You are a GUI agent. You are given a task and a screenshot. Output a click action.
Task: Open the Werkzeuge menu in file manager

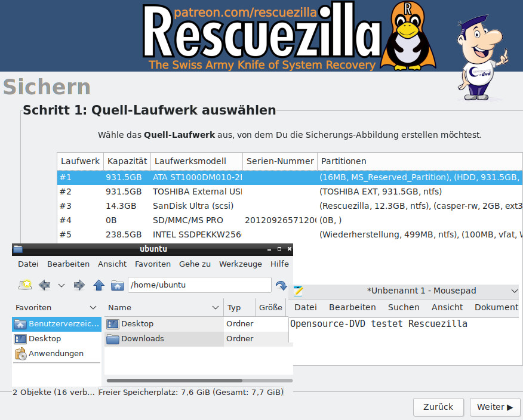[x=240, y=264]
